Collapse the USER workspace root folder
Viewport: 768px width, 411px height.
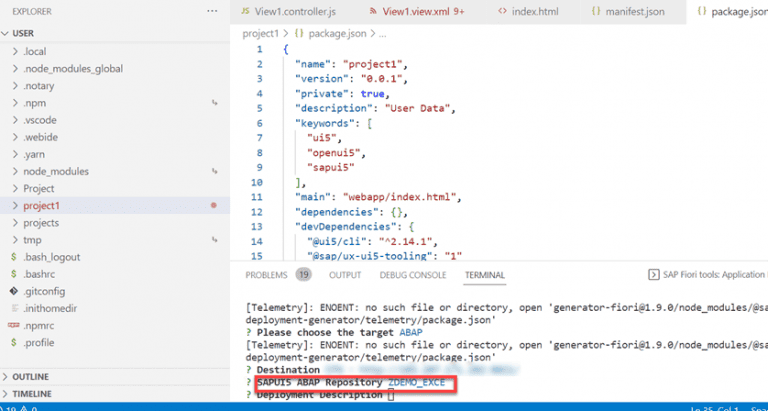tap(7, 33)
